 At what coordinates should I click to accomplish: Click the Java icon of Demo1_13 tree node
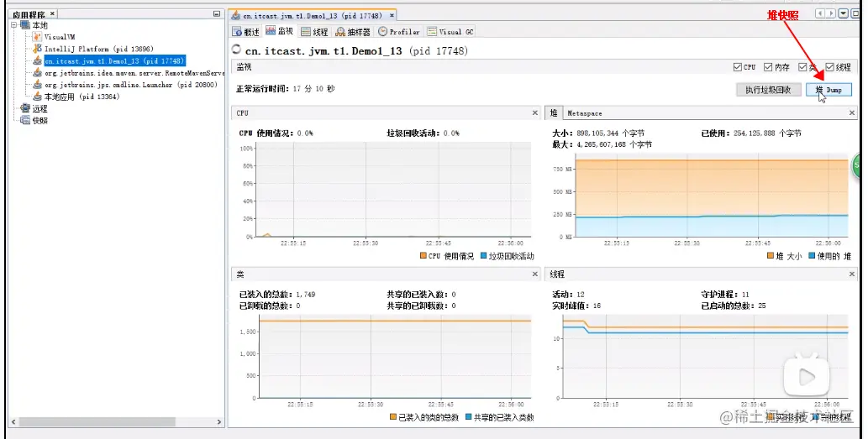[x=37, y=60]
